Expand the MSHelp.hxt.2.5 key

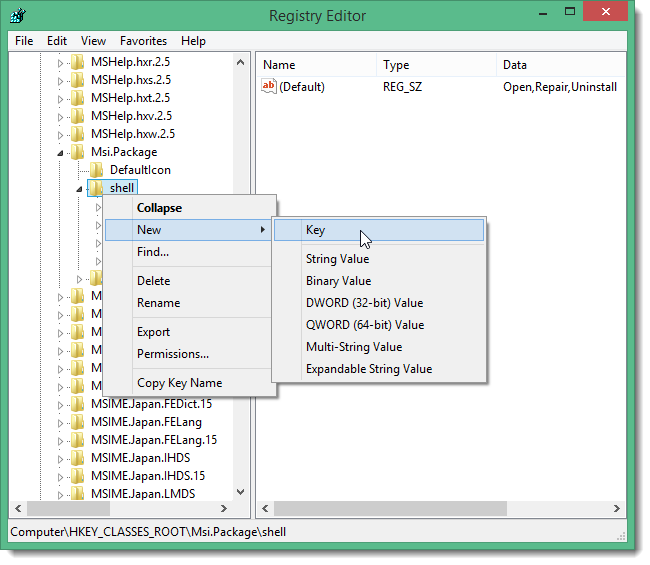tap(60, 99)
